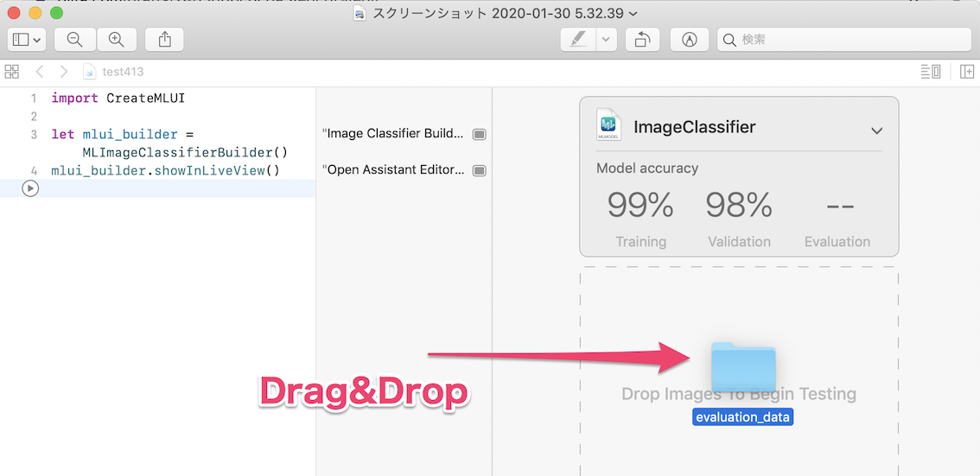Go forward with the right chevron
The image size is (980, 476).
[x=64, y=72]
